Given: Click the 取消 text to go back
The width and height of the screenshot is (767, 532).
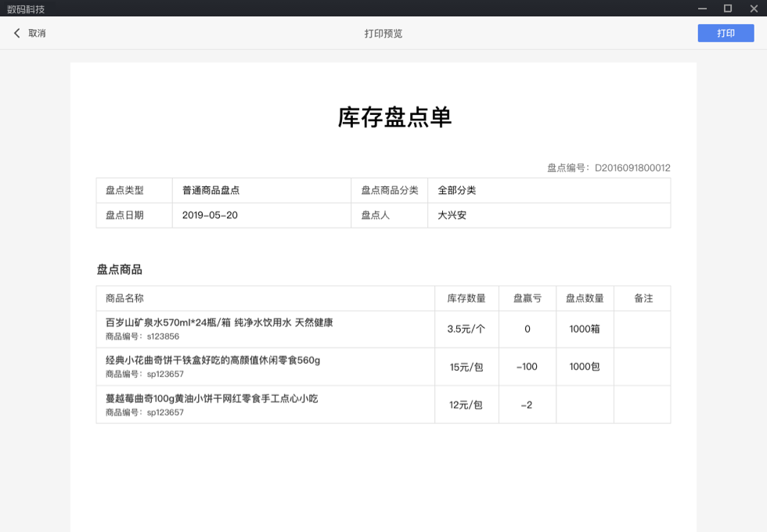Looking at the screenshot, I should tap(37, 34).
